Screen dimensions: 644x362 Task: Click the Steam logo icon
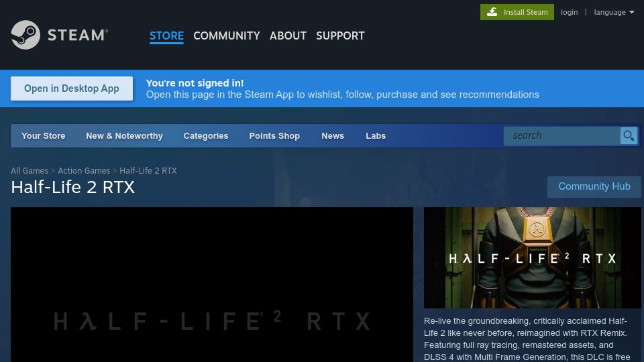point(25,35)
